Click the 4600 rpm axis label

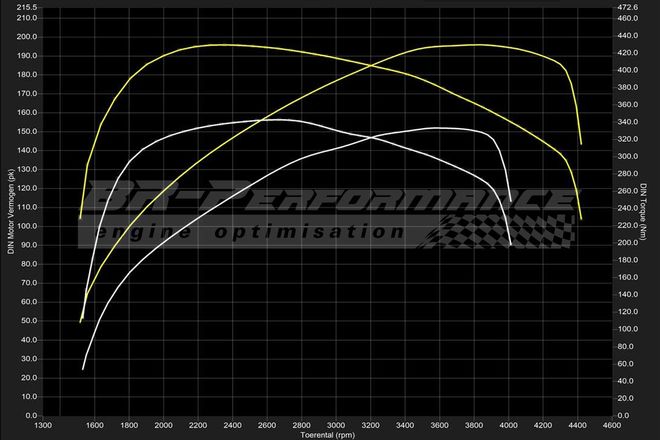(612, 426)
